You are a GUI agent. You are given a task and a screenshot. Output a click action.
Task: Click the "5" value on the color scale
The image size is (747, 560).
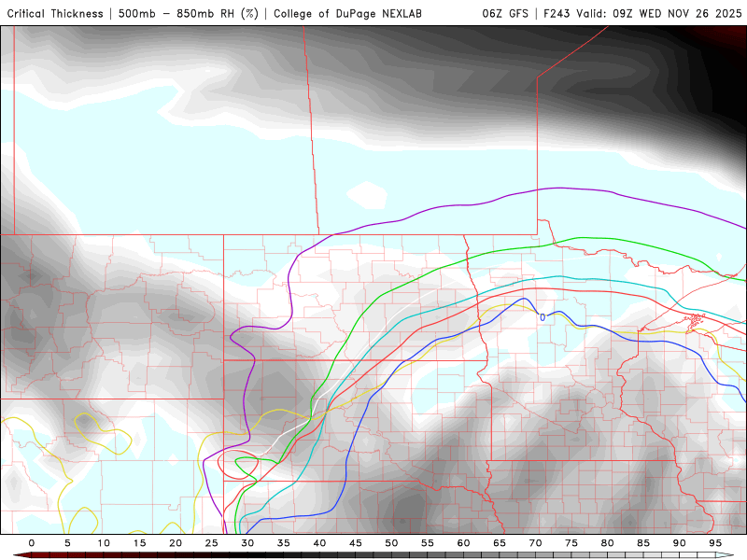[x=67, y=543]
